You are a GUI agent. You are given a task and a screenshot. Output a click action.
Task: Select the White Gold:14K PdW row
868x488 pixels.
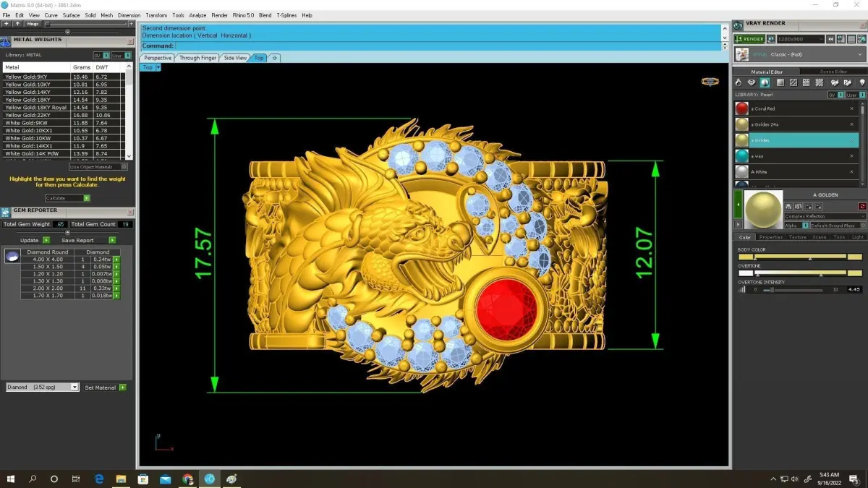click(x=64, y=153)
